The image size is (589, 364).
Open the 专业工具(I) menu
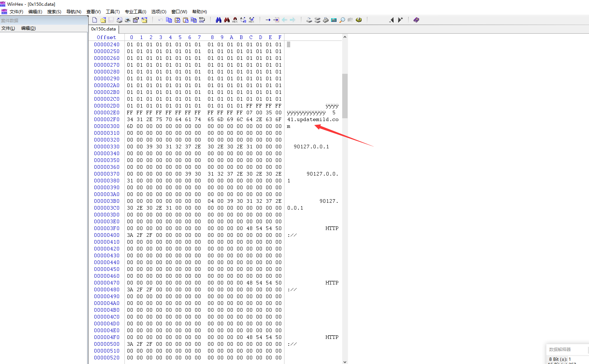click(x=136, y=12)
